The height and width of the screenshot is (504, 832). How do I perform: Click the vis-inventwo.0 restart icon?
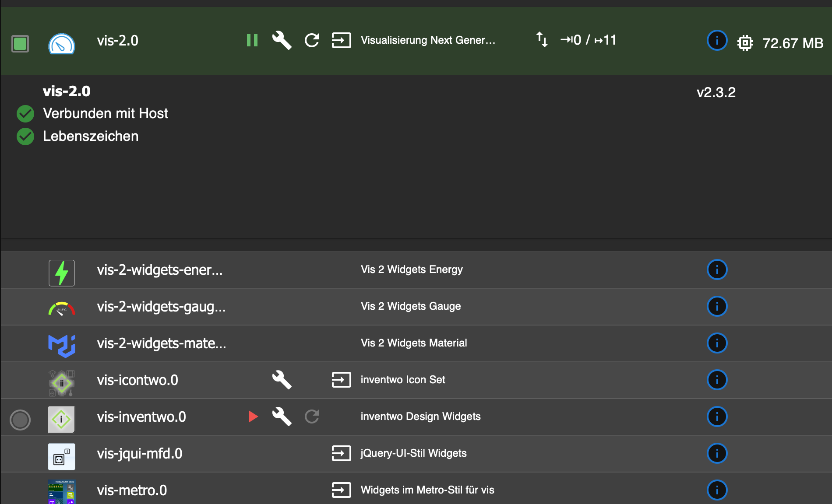[312, 416]
